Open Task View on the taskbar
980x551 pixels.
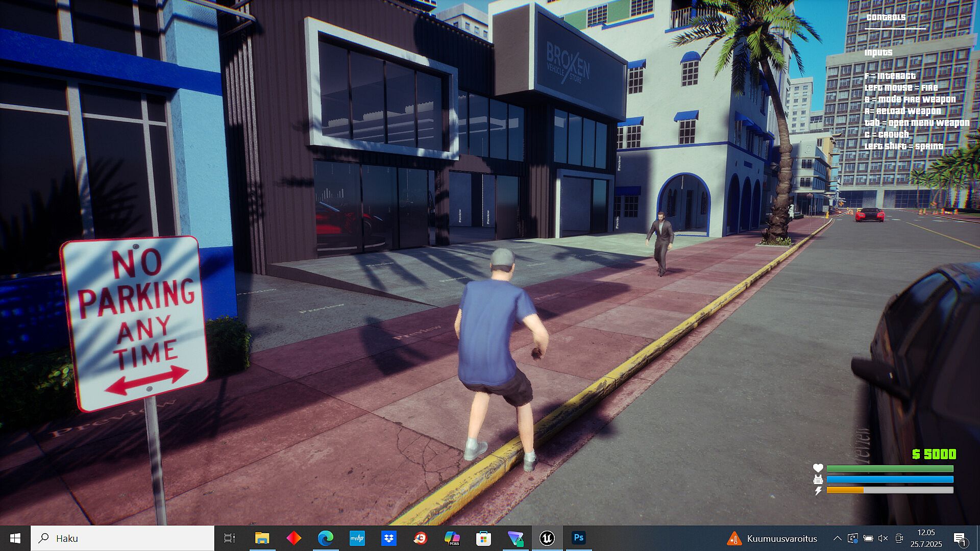(230, 538)
